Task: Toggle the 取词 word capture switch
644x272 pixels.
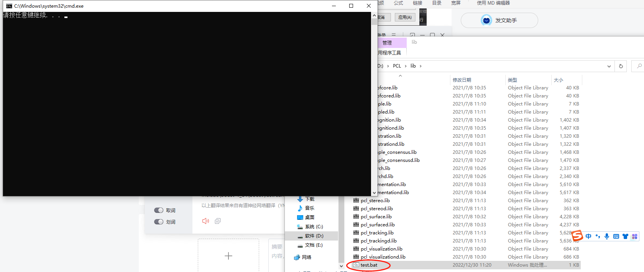Action: pyautogui.click(x=159, y=210)
